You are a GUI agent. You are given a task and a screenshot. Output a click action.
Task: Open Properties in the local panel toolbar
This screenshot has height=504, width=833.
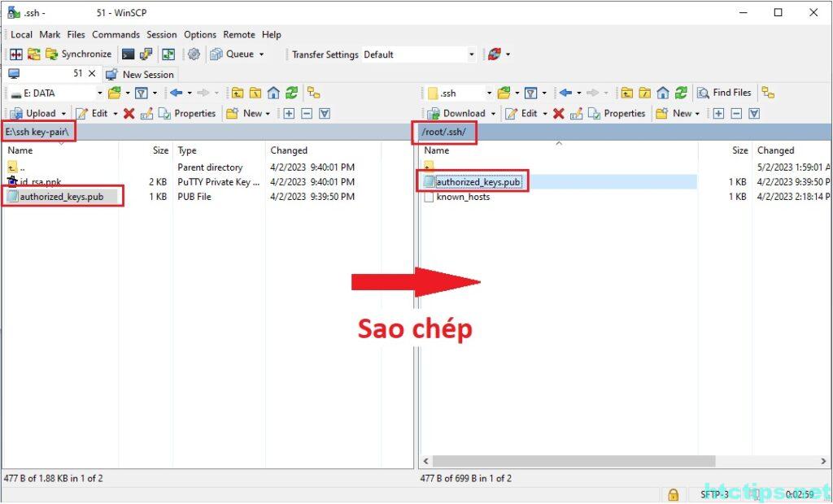pos(187,113)
